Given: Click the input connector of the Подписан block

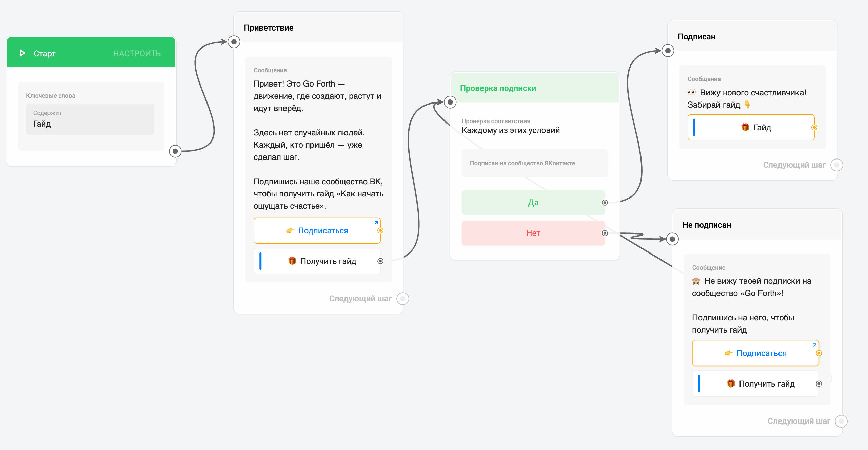Looking at the screenshot, I should (668, 51).
